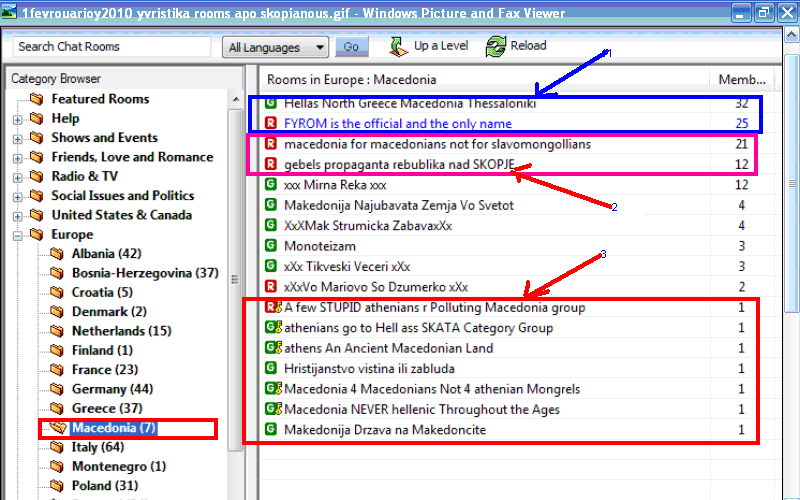Click the Picture and Fax Viewer title icon

click(x=9, y=11)
